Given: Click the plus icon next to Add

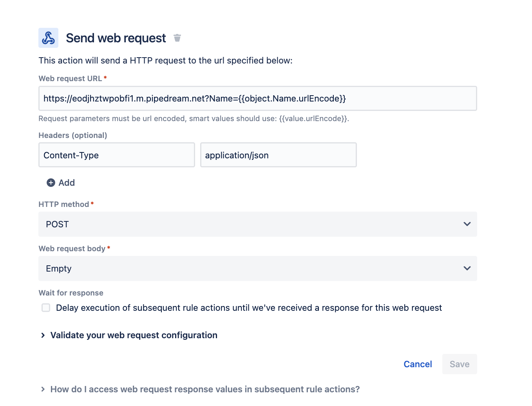Looking at the screenshot, I should click(x=51, y=183).
